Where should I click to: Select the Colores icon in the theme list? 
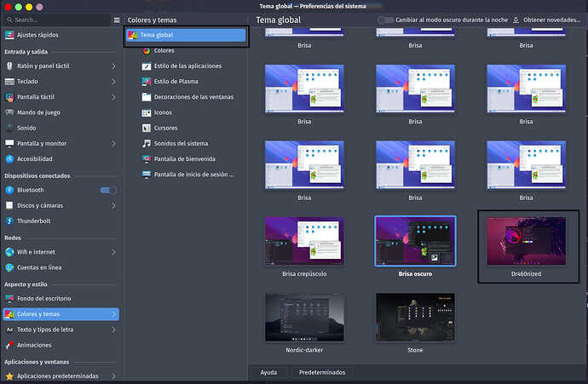pyautogui.click(x=147, y=50)
